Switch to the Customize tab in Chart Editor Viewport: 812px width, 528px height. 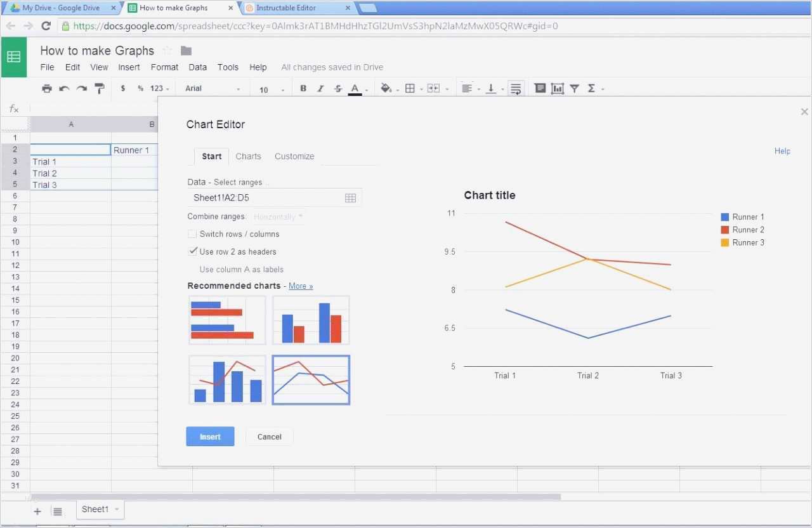pyautogui.click(x=294, y=156)
